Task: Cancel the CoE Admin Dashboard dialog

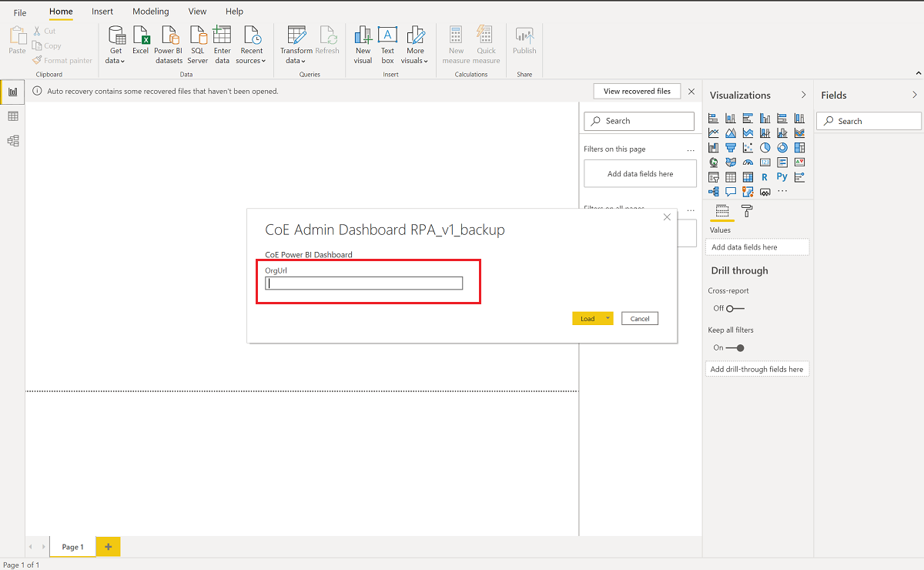Action: [x=640, y=318]
